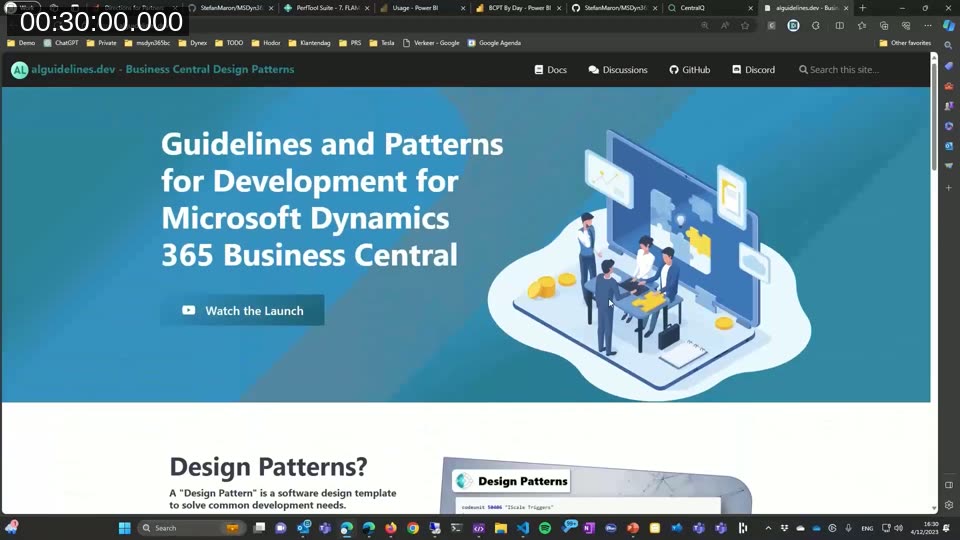Click the taskbar volume speaker icon
Viewport: 960px width, 540px height.
(899, 528)
